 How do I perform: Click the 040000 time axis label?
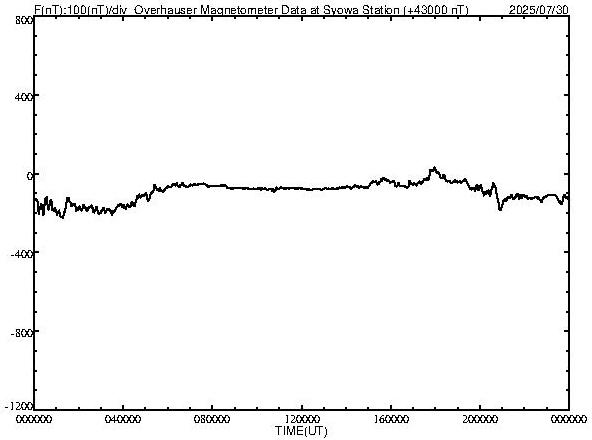pos(124,419)
